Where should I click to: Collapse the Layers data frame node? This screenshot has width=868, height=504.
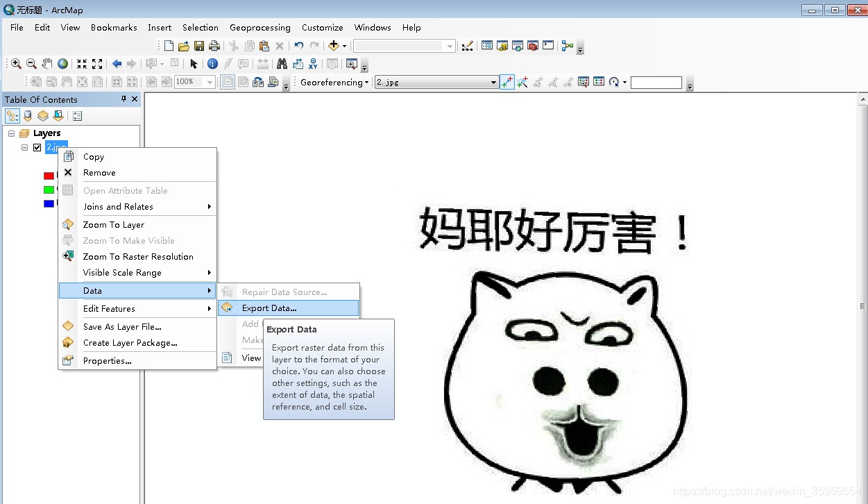coord(12,133)
